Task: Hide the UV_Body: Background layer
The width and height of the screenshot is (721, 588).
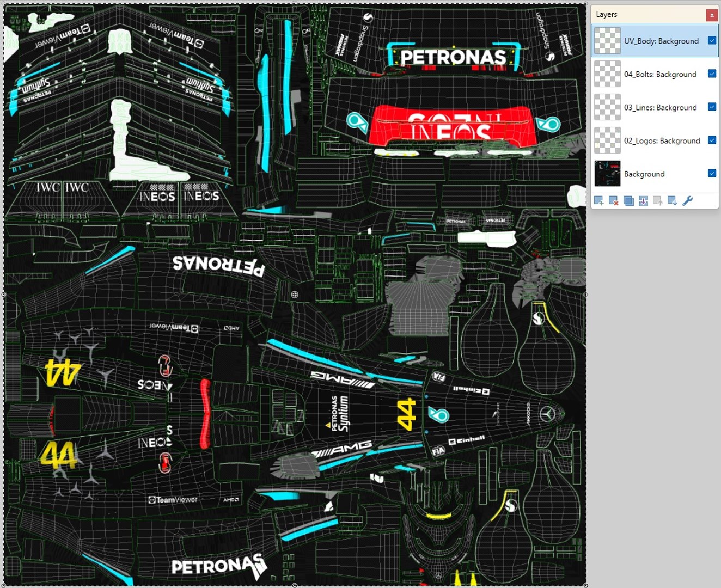Action: [712, 40]
